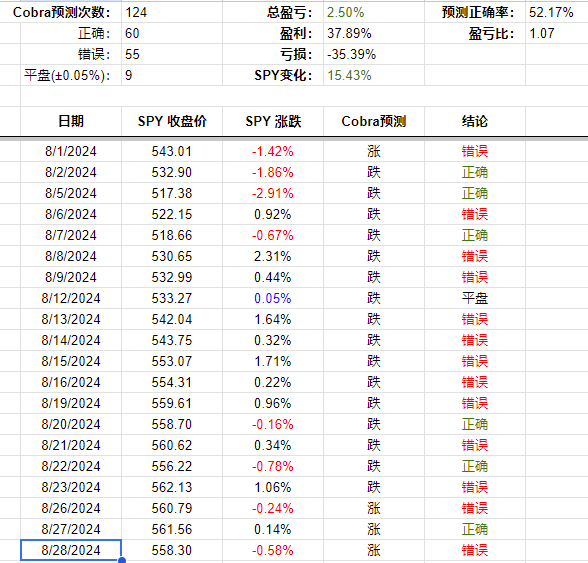
Task: Select the blue 0.05% change cell
Action: (x=273, y=298)
